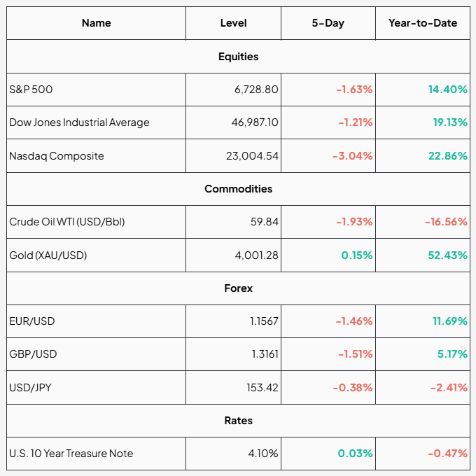Select the 5-Day column header
Screen dimensions: 476x476
[x=328, y=23]
